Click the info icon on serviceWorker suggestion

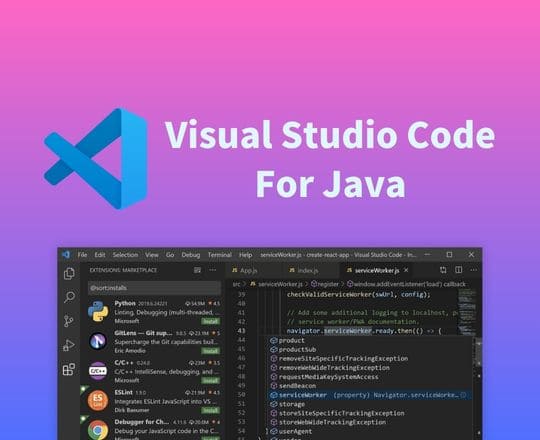tap(464, 395)
